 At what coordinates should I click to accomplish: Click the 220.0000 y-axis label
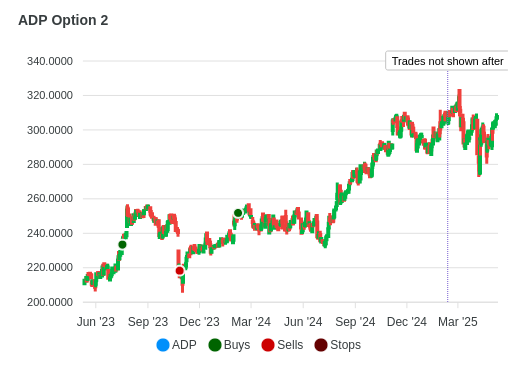50,267
